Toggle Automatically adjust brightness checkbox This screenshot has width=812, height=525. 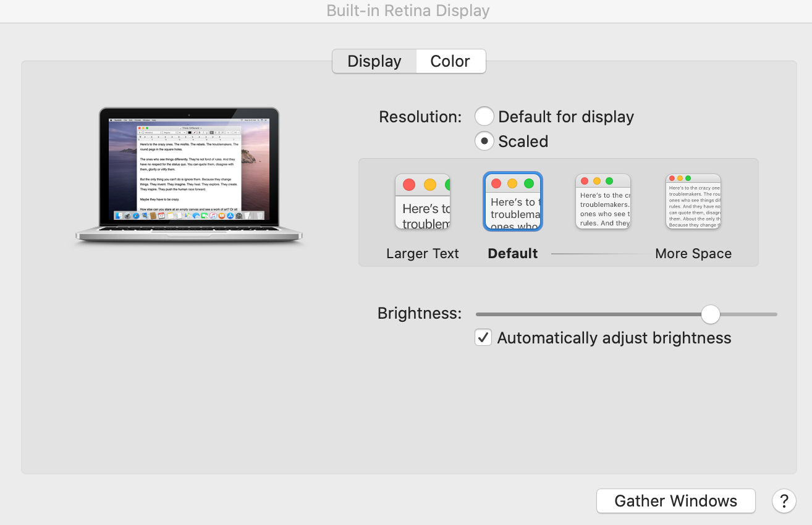coord(483,338)
